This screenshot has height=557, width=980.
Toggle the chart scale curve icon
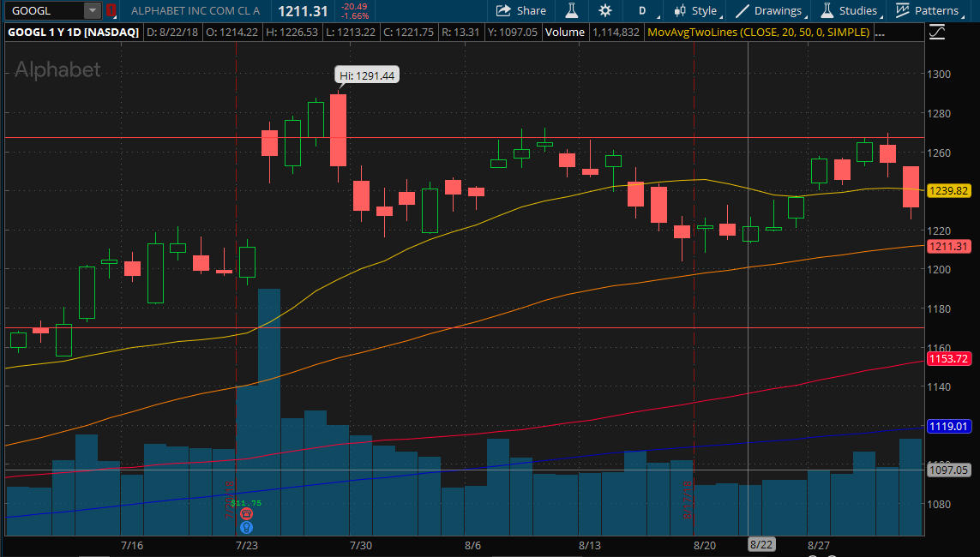(x=937, y=32)
